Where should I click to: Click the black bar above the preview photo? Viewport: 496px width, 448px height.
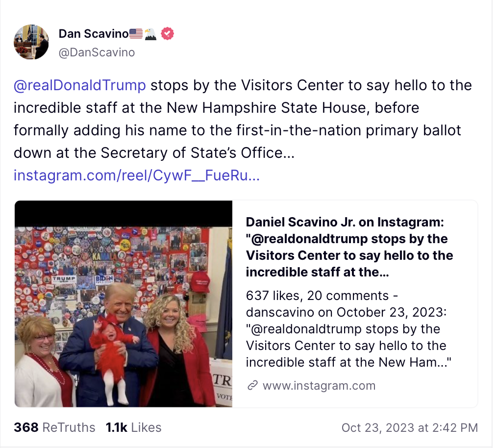tap(123, 213)
